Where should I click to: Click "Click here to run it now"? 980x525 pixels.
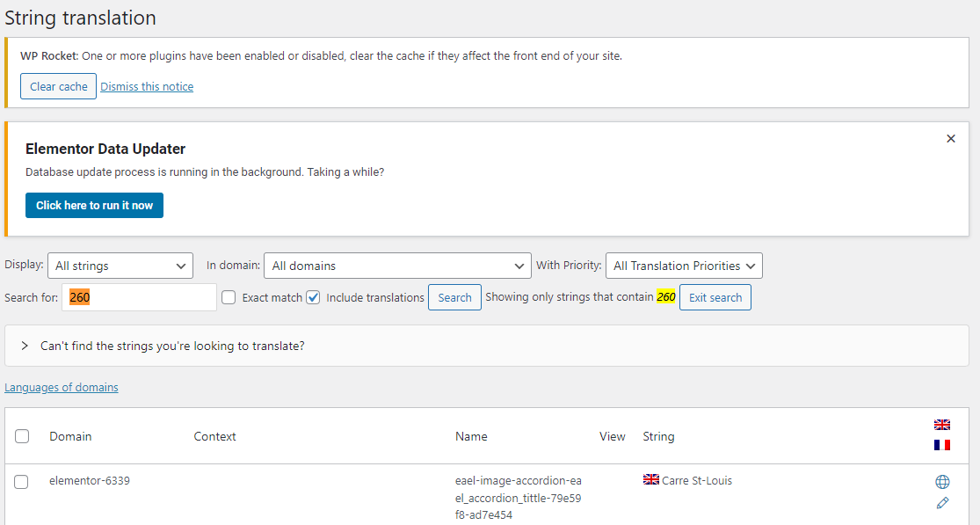coord(94,206)
